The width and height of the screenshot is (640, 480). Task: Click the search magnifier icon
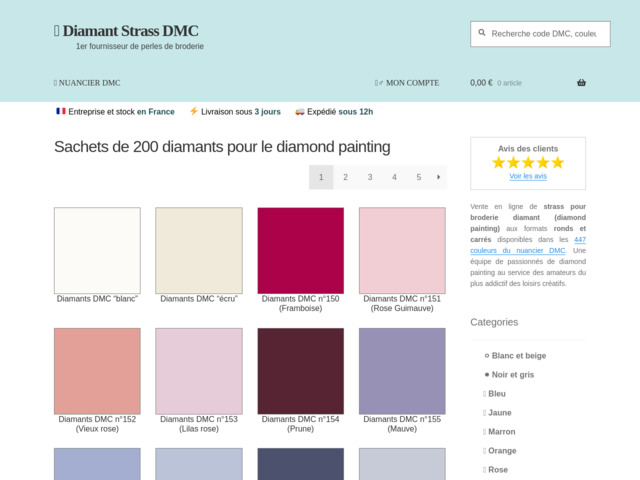click(482, 33)
